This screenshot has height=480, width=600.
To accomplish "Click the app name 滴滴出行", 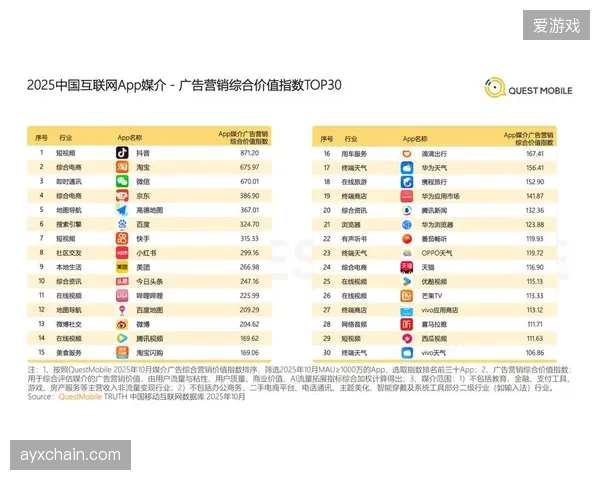I will pyautogui.click(x=434, y=153).
